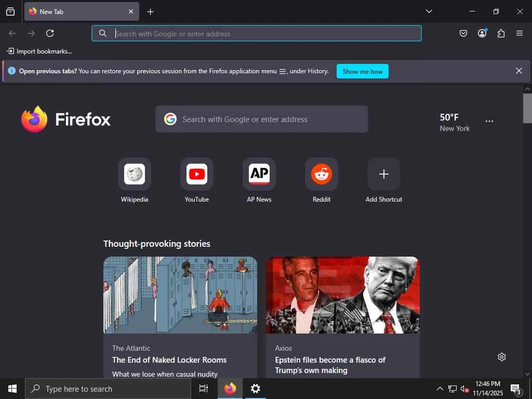Click the Show me how button
The width and height of the screenshot is (532, 399).
tap(362, 71)
